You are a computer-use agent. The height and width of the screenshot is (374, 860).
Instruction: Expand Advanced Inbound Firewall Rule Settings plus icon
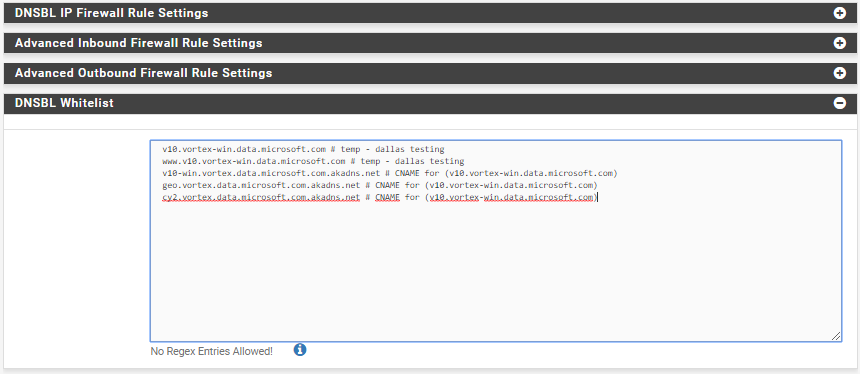coord(839,43)
